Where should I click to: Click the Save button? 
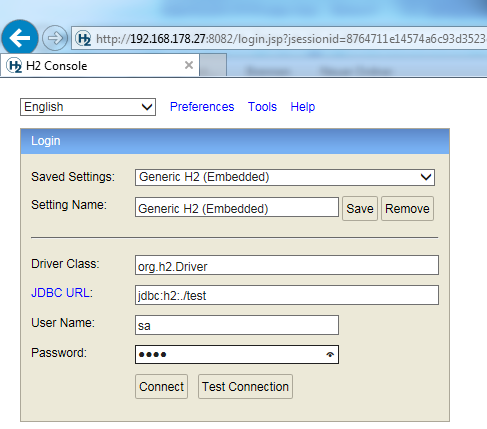pyautogui.click(x=360, y=208)
